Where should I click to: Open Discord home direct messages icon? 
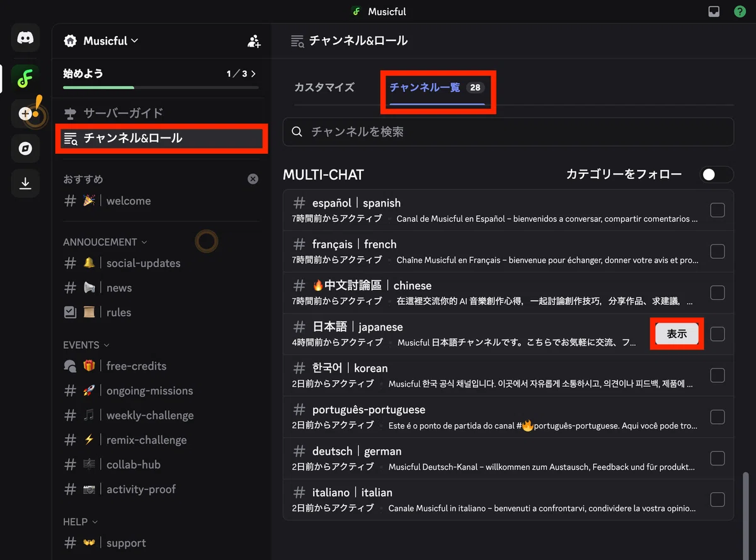click(x=25, y=39)
